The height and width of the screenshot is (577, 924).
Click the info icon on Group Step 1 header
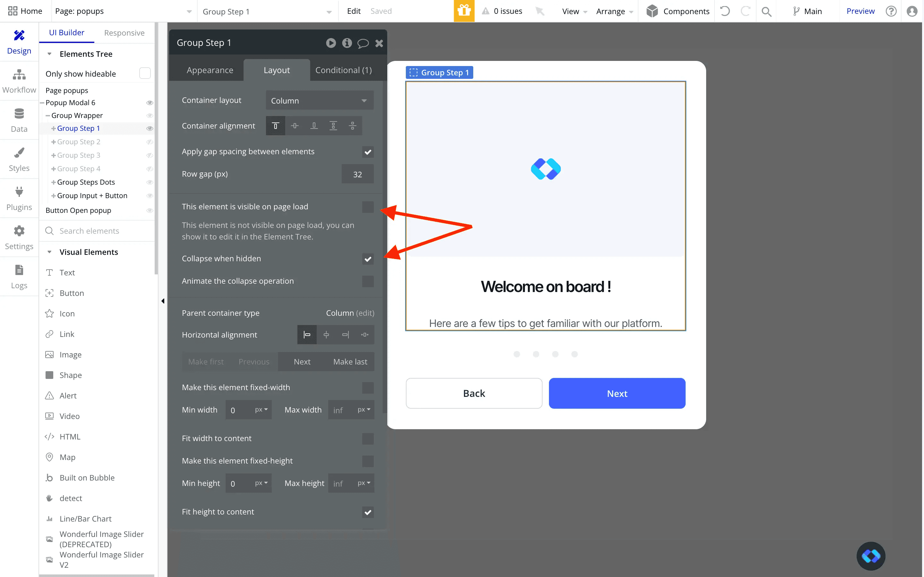347,43
